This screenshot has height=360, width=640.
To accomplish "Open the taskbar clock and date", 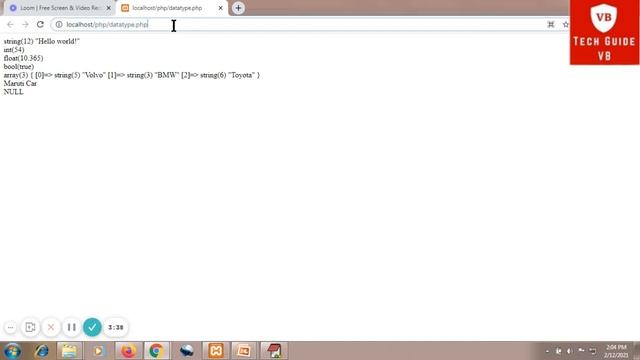I will (x=616, y=351).
